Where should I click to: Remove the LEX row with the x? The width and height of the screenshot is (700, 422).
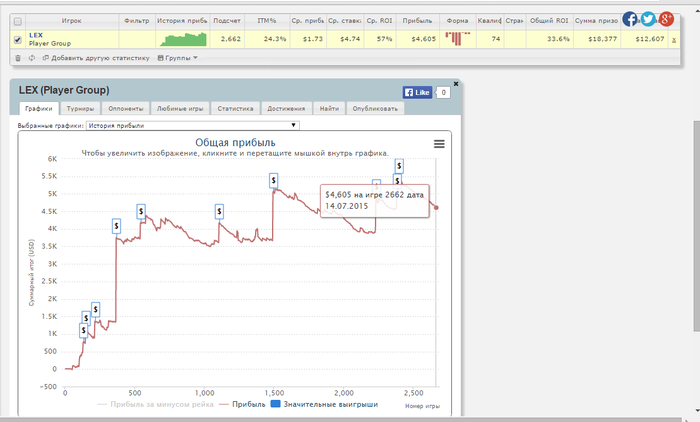674,40
